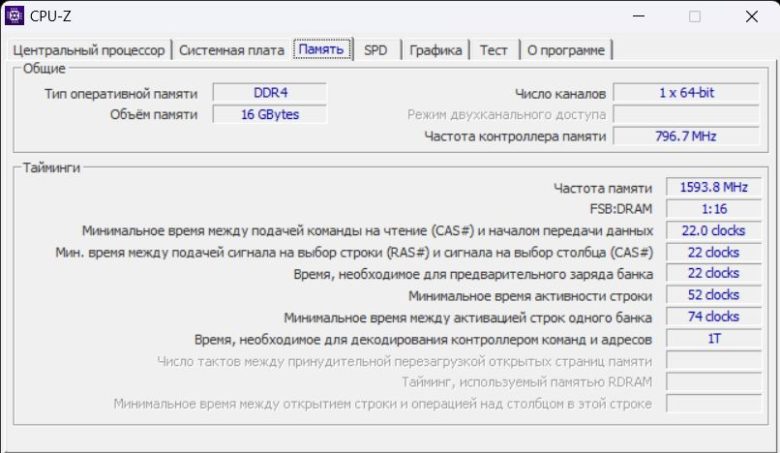780x453 pixels.
Task: Click the bank precharge 22 clocks value
Action: click(x=714, y=273)
